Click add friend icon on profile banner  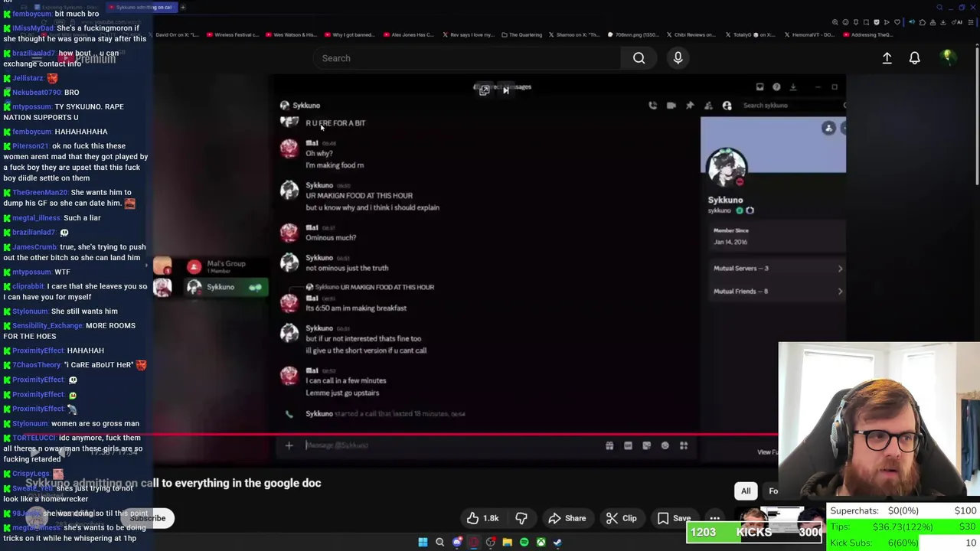click(828, 129)
